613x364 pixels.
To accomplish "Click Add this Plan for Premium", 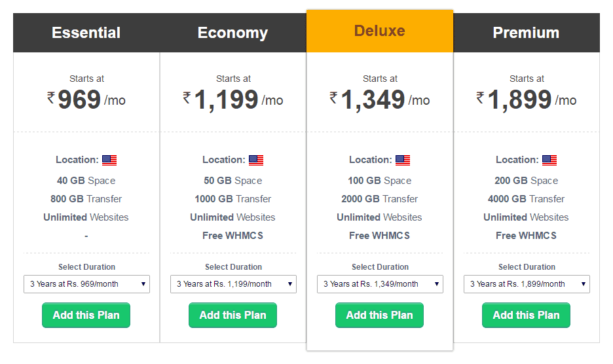I will 527,315.
